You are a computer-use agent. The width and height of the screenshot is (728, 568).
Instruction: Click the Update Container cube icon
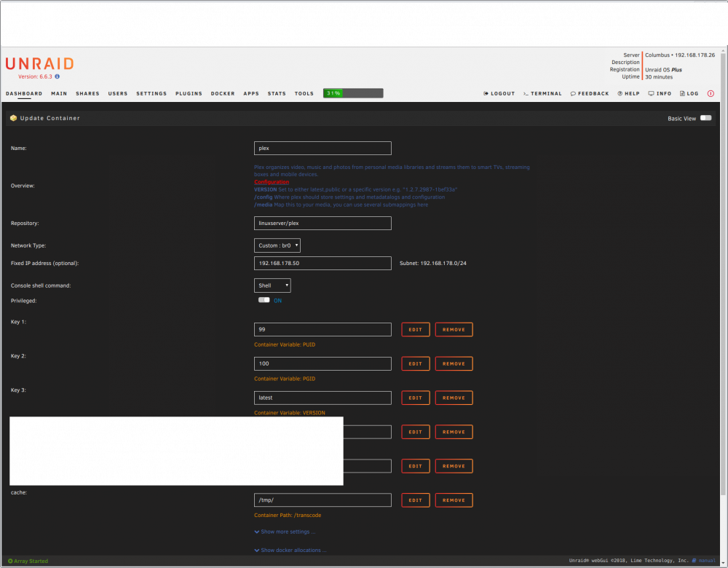[13, 118]
